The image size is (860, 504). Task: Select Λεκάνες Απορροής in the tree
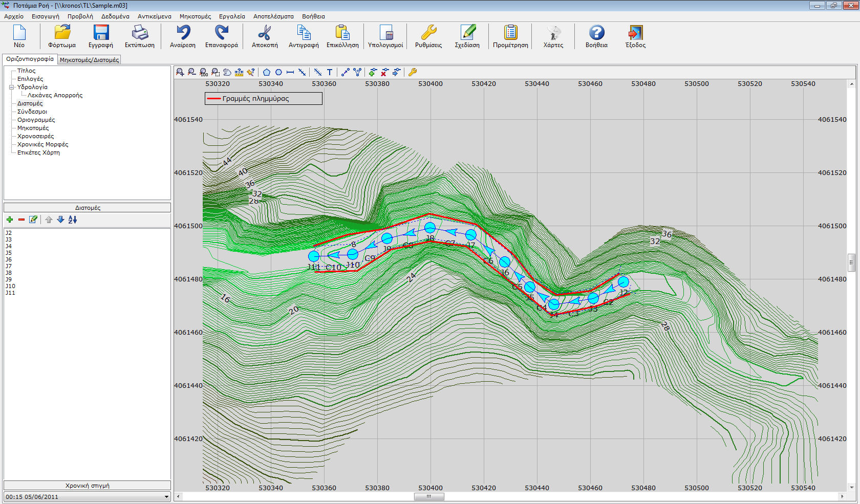tap(55, 95)
